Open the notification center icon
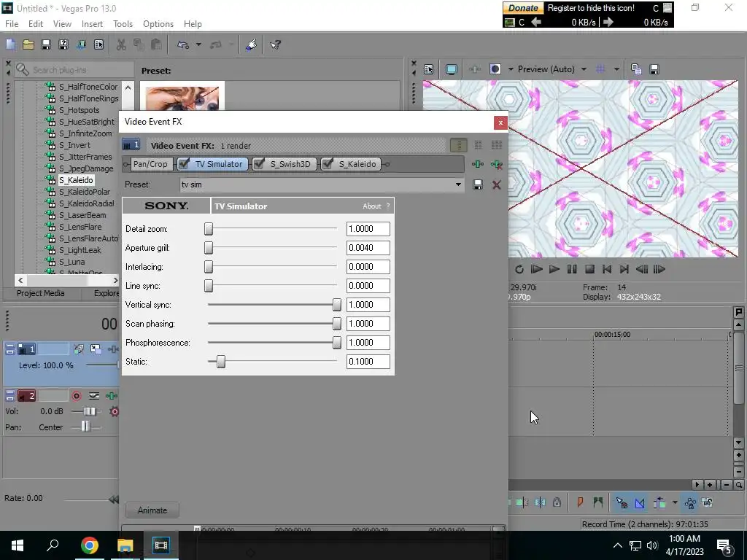Screen dimensions: 747x560 click(x=724, y=545)
